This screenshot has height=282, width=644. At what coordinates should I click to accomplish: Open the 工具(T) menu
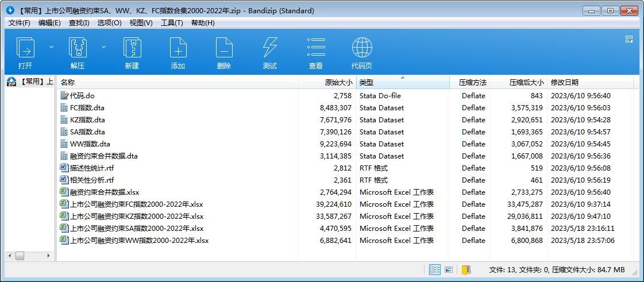tap(171, 22)
